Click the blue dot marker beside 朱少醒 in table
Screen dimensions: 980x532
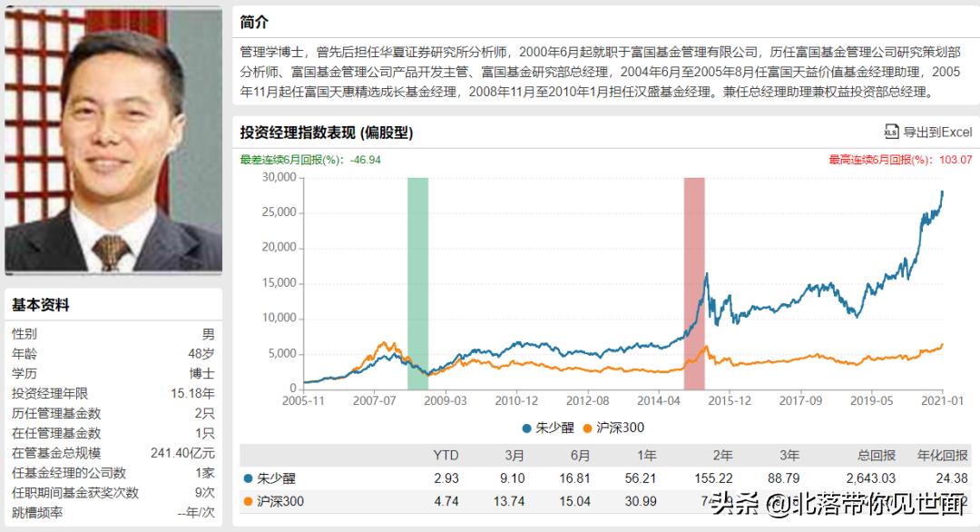tap(247, 478)
